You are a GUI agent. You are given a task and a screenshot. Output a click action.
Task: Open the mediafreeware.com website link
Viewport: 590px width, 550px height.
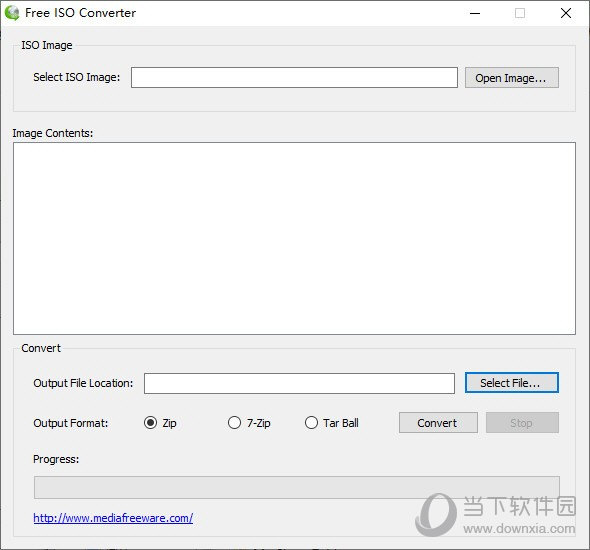pos(113,518)
